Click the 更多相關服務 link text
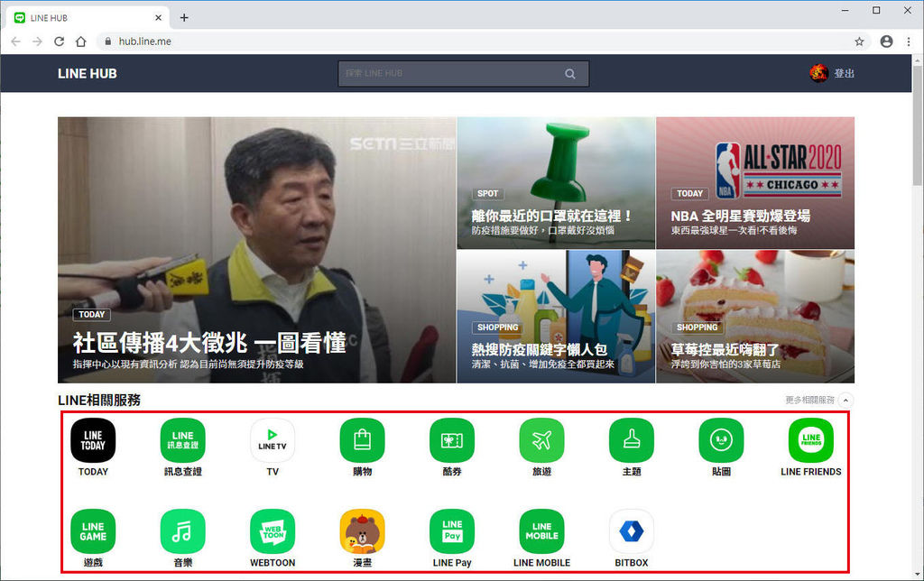Viewport: 924px width, 581px height. pos(809,400)
